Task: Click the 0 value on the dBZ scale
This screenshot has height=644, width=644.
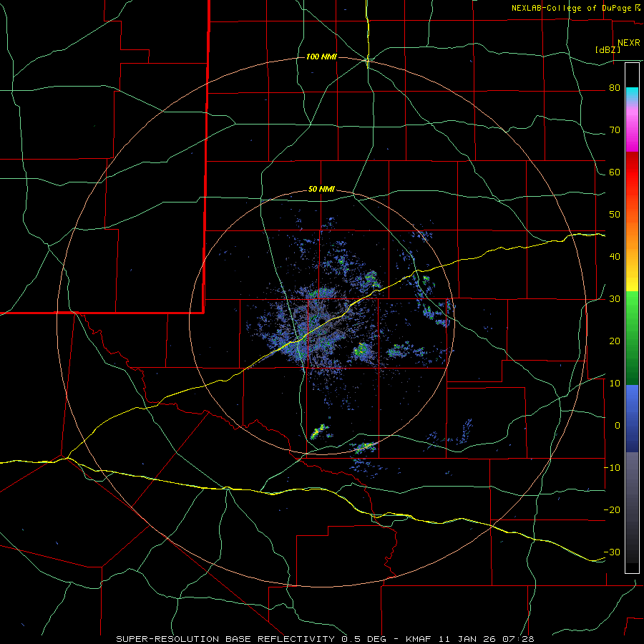Action: pyautogui.click(x=618, y=426)
